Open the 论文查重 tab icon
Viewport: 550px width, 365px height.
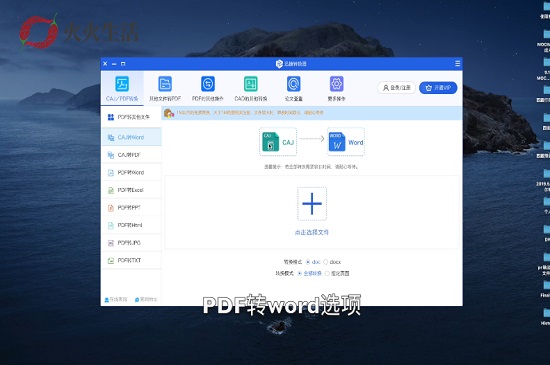point(294,84)
